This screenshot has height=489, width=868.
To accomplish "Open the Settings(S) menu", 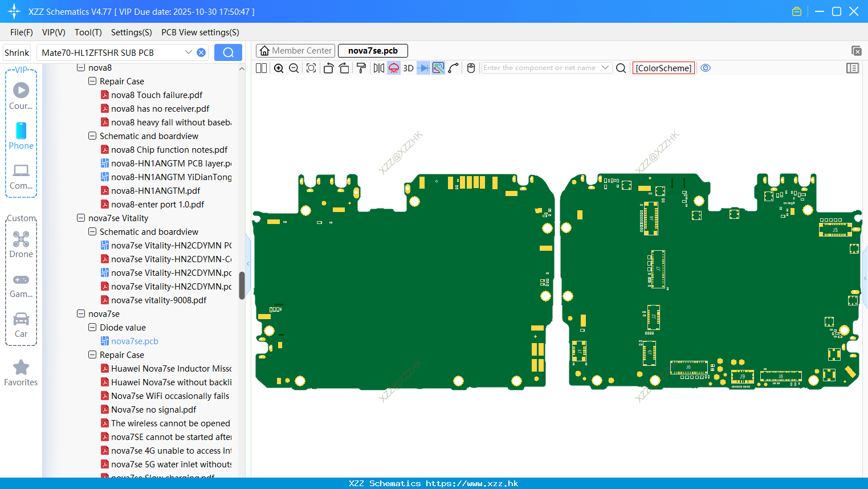I will (131, 32).
